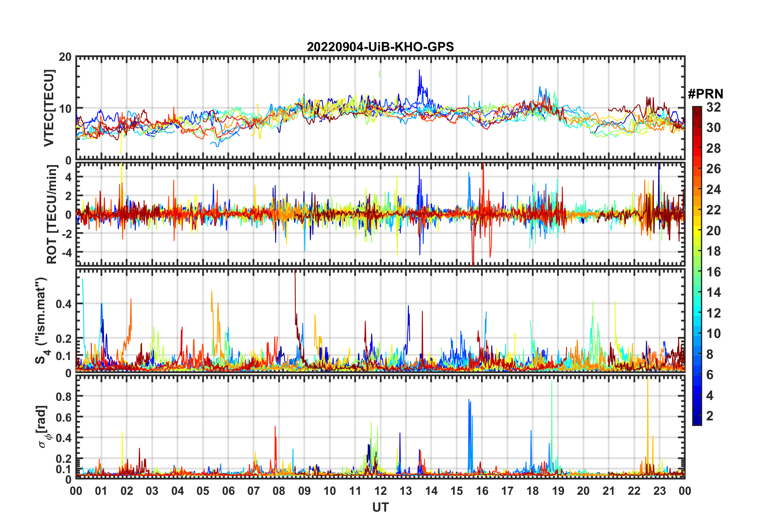This screenshot has width=761, height=532.
Task: Click the UT x-axis label
Action: point(380,507)
